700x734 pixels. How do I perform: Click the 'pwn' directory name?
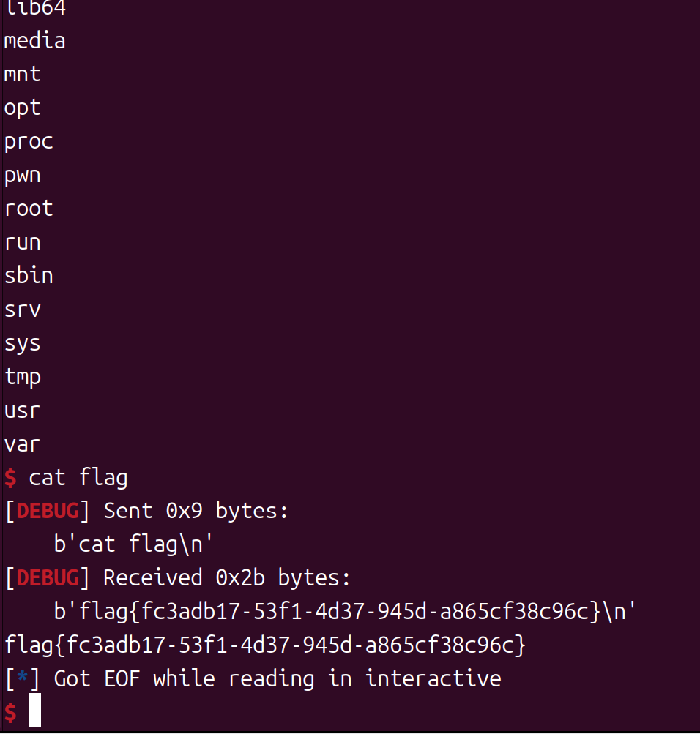(x=22, y=176)
